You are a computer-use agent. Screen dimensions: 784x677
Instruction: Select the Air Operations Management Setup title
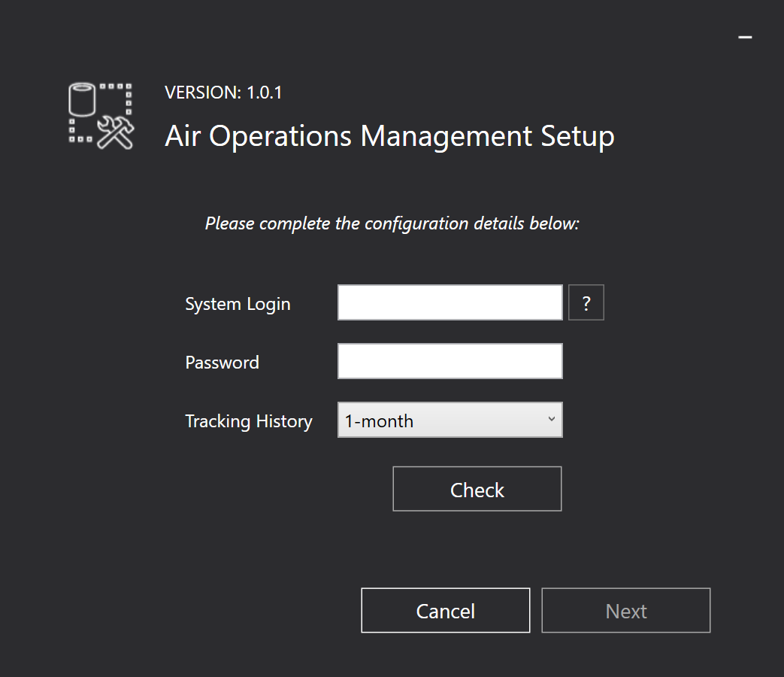pyautogui.click(x=389, y=136)
